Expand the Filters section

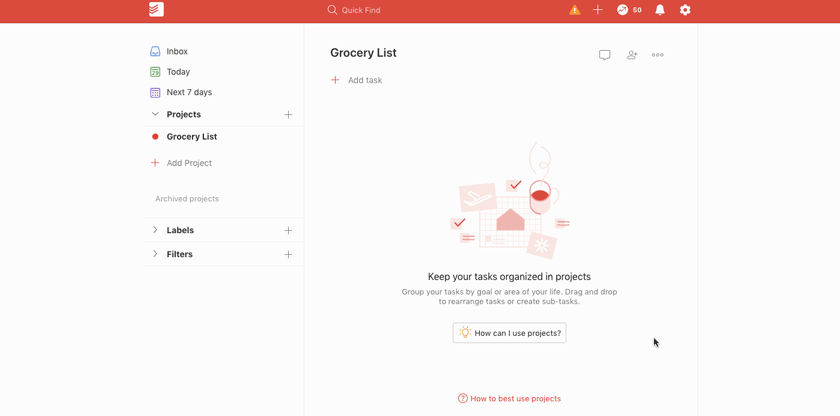click(x=155, y=254)
